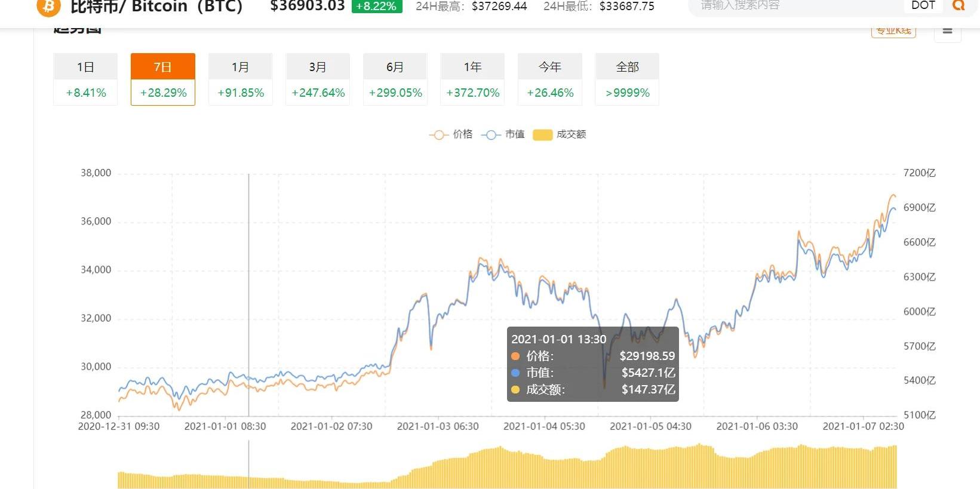This screenshot has height=489, width=980.
Task: Click the price line peak near 2021-01-07
Action: (893, 195)
